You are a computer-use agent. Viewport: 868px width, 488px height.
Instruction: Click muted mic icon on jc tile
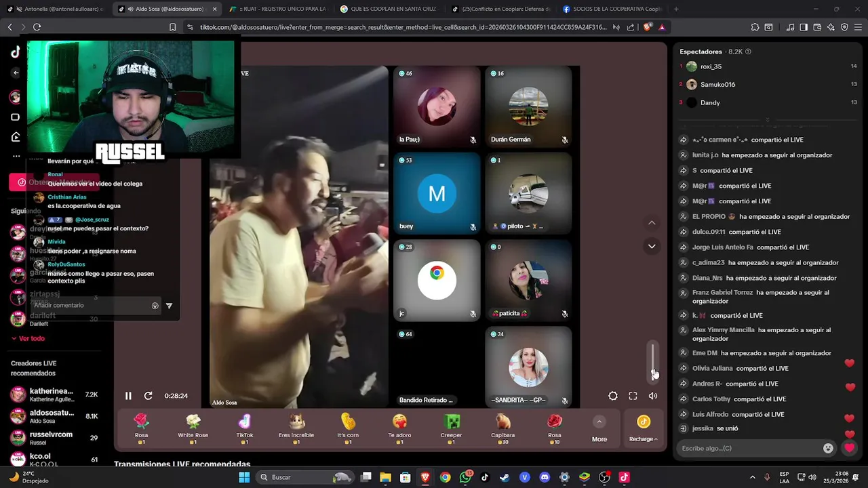pyautogui.click(x=473, y=314)
